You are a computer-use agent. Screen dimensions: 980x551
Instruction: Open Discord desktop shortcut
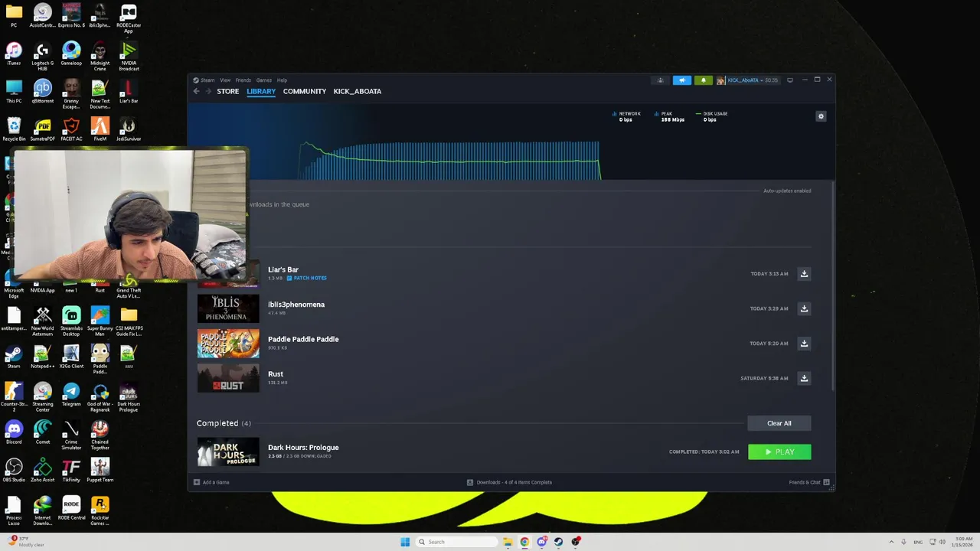(14, 432)
